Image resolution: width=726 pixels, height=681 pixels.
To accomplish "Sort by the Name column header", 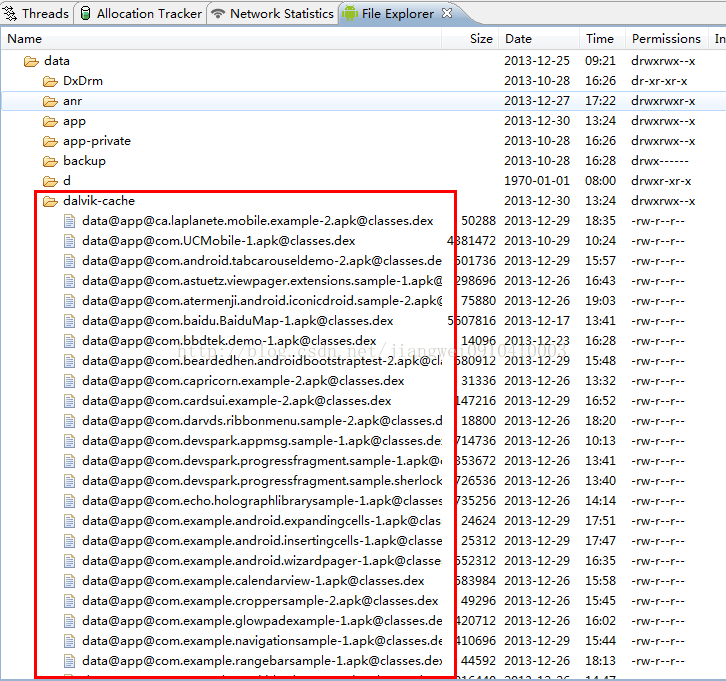I will 220,39.
